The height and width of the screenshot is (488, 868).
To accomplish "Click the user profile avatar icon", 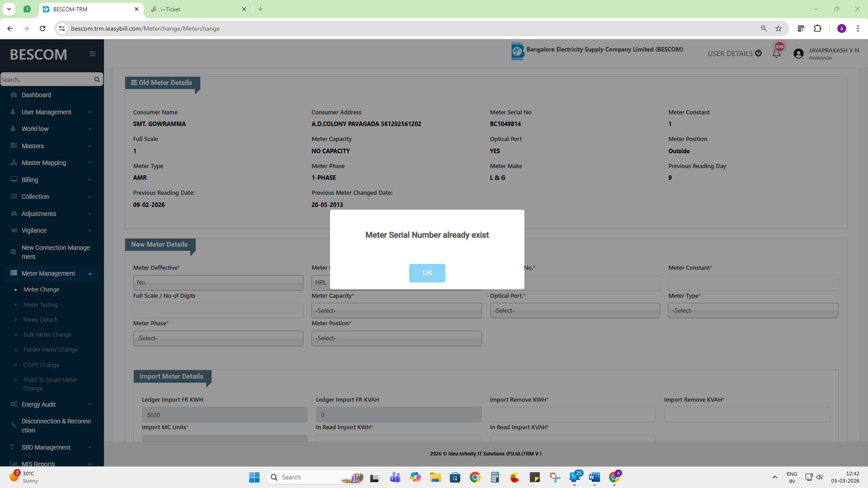I will tap(798, 54).
